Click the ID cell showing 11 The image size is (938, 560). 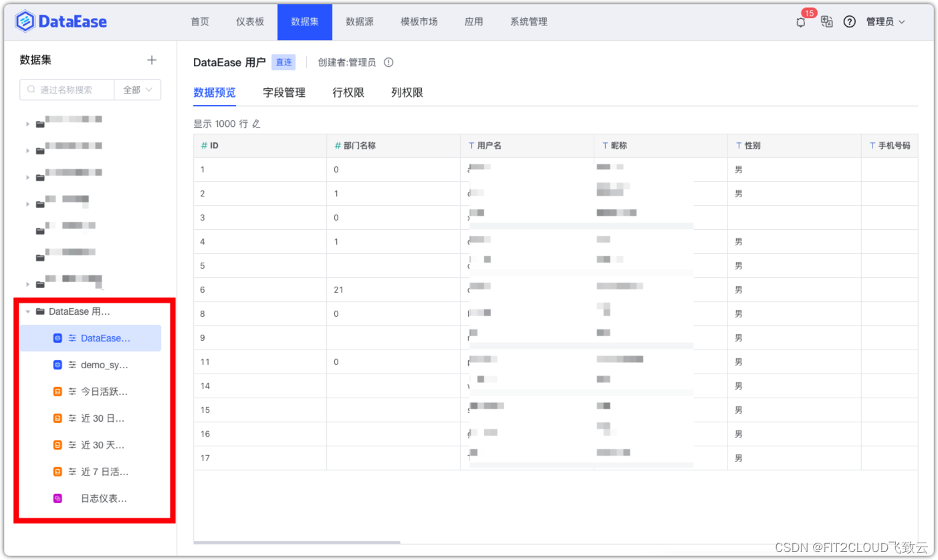click(260, 362)
